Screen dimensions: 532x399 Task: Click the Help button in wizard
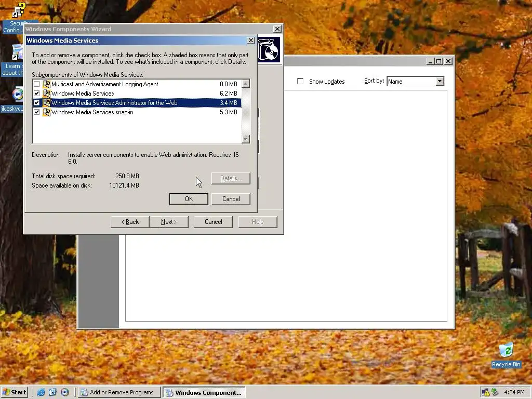258,222
